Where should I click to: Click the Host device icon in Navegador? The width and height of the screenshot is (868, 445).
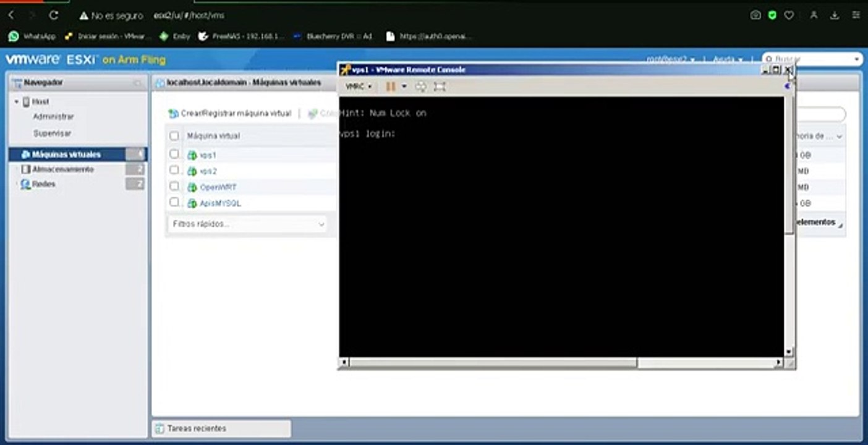tap(27, 102)
